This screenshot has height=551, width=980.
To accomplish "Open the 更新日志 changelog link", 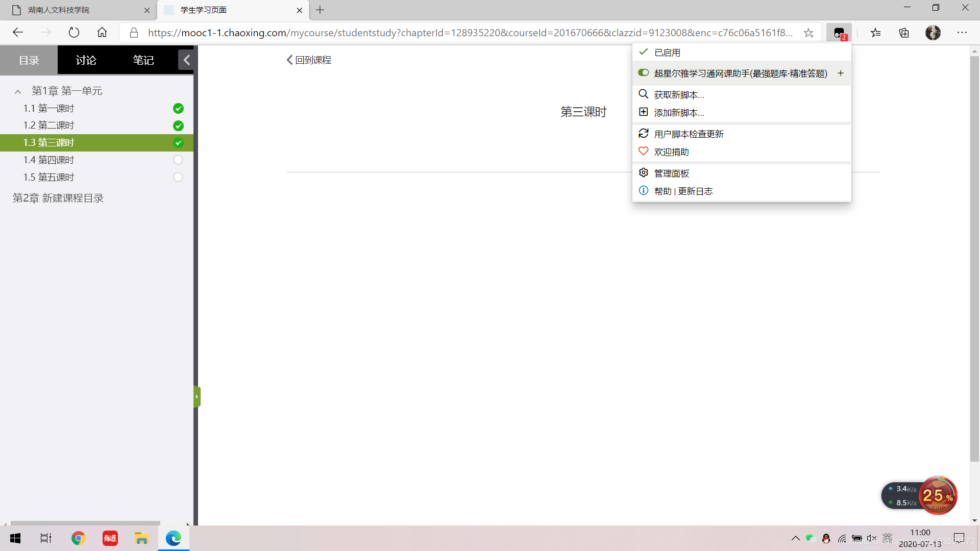I will 695,191.
